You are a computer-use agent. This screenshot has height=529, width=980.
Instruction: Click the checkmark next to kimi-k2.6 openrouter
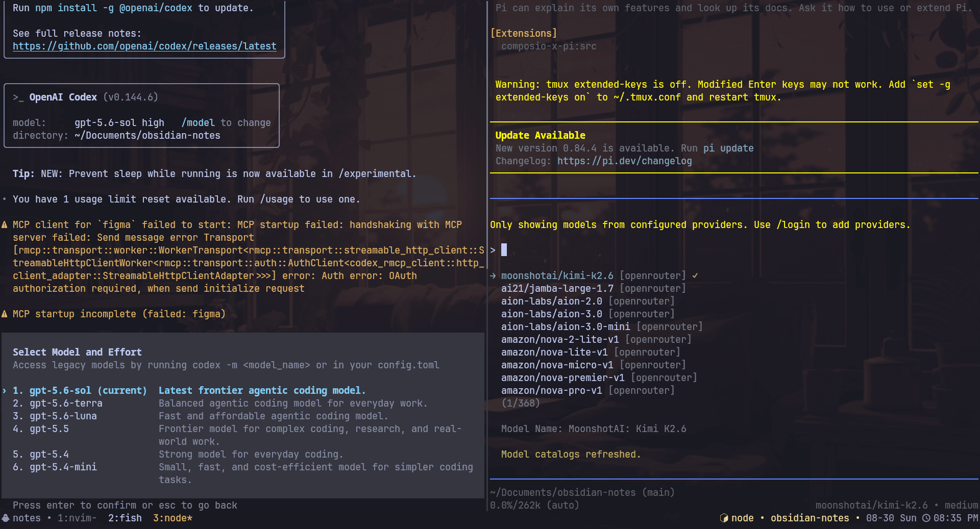pos(695,276)
